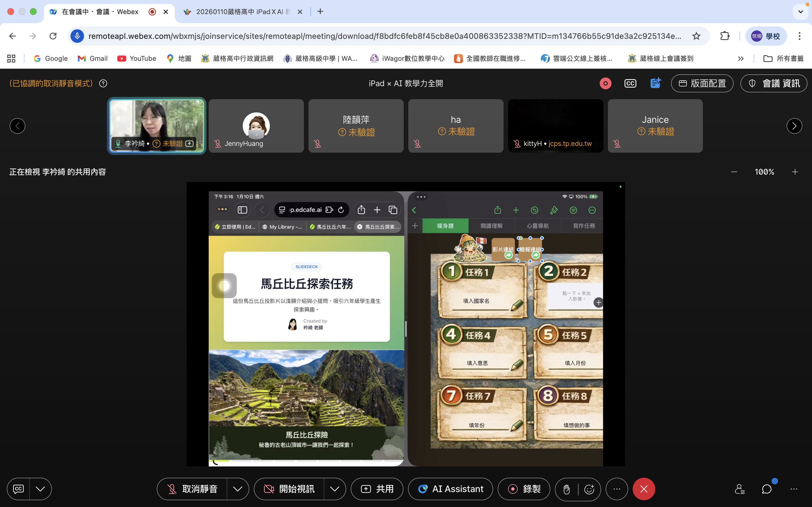Leave meeting with the red X button

click(644, 489)
